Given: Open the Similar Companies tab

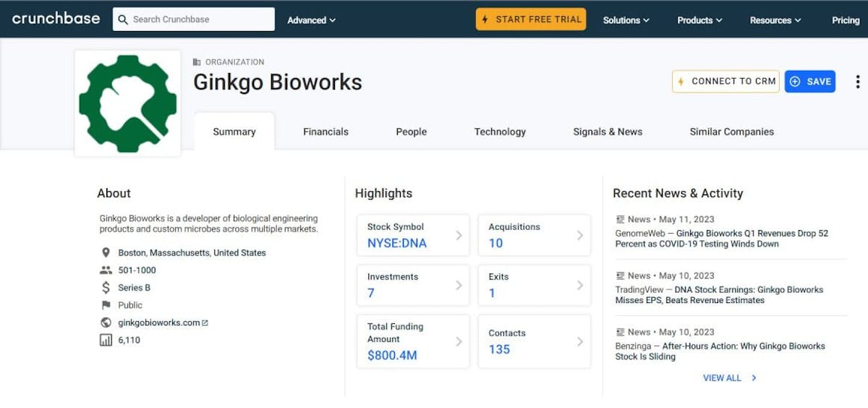Looking at the screenshot, I should (731, 132).
